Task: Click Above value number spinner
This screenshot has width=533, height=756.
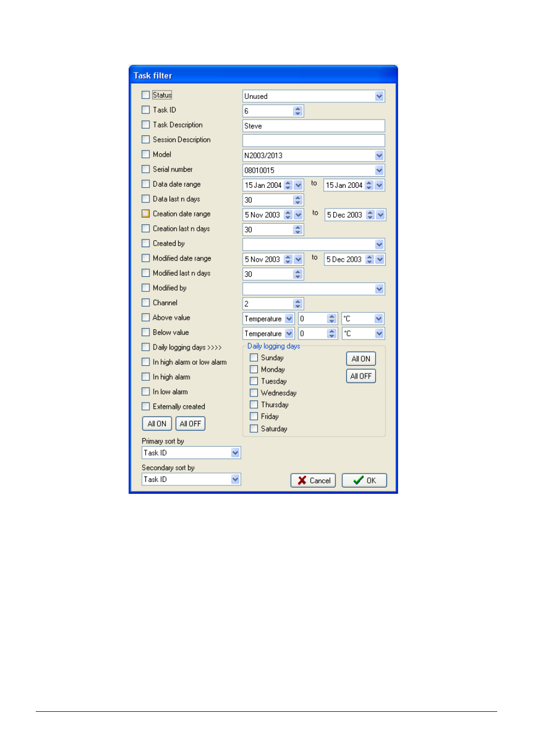Action: coord(332,319)
